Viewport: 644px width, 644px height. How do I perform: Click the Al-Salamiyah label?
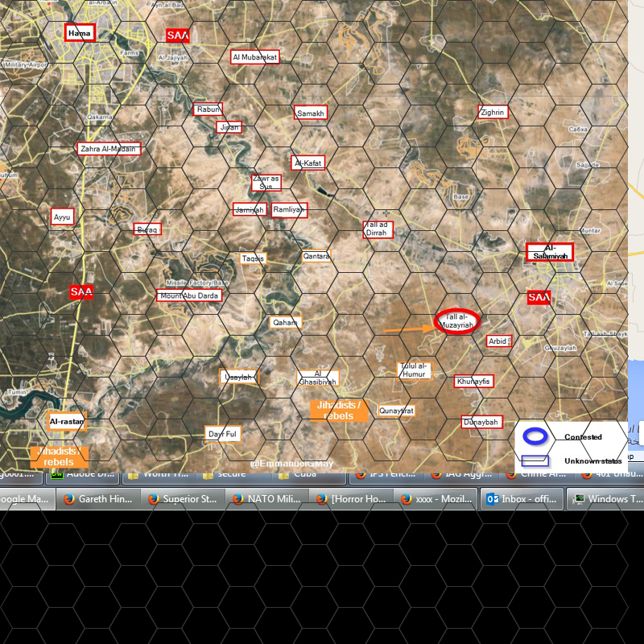click(x=550, y=252)
